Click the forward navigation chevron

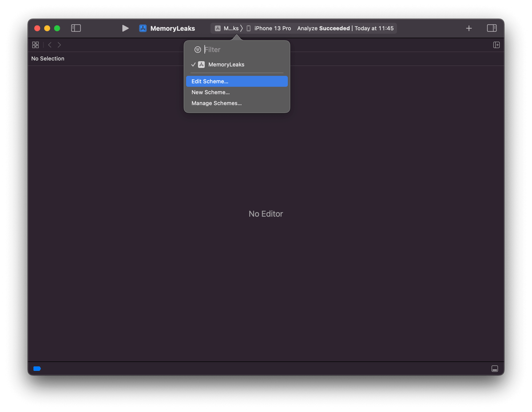59,44
